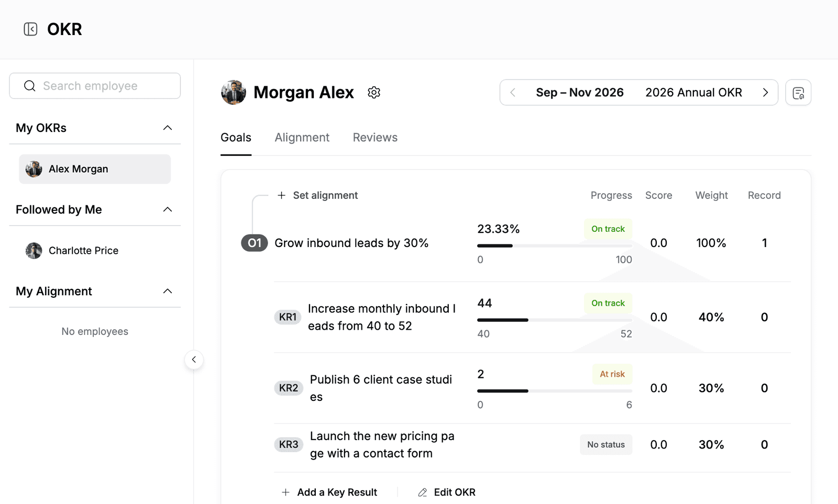Click On track status of KR1
Screen dimensions: 838x504
coord(608,304)
